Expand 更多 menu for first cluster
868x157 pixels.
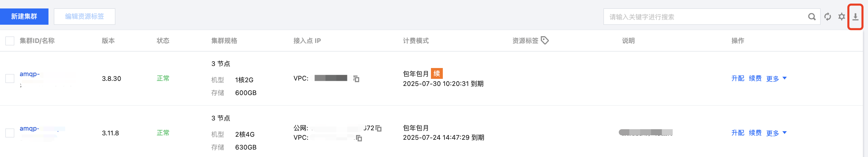(776, 78)
